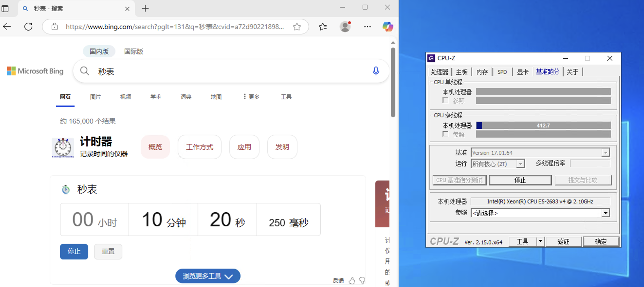Screen dimensions: 644x287
Task: Click the scrollbar up arrow
Action: point(393,43)
